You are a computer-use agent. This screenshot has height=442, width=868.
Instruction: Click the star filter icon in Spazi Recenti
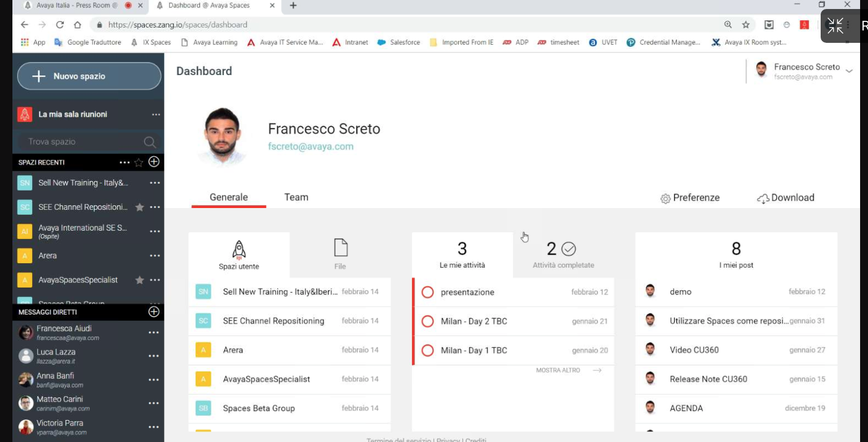139,162
